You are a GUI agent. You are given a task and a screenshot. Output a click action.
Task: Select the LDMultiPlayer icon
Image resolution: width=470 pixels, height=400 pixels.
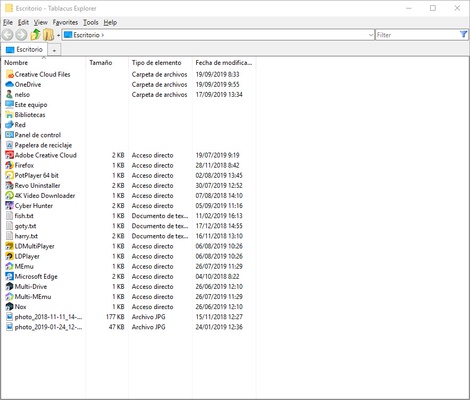pyautogui.click(x=10, y=246)
